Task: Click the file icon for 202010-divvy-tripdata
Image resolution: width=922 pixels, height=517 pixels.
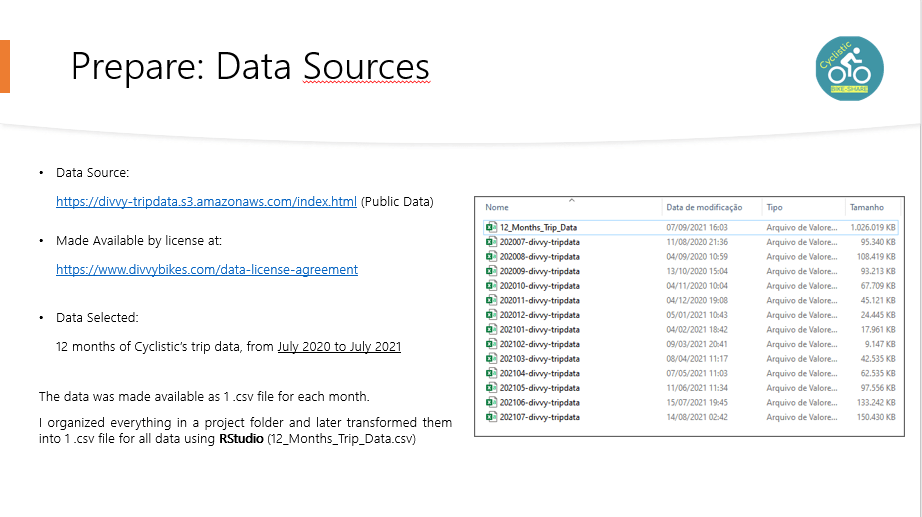Action: [491, 286]
